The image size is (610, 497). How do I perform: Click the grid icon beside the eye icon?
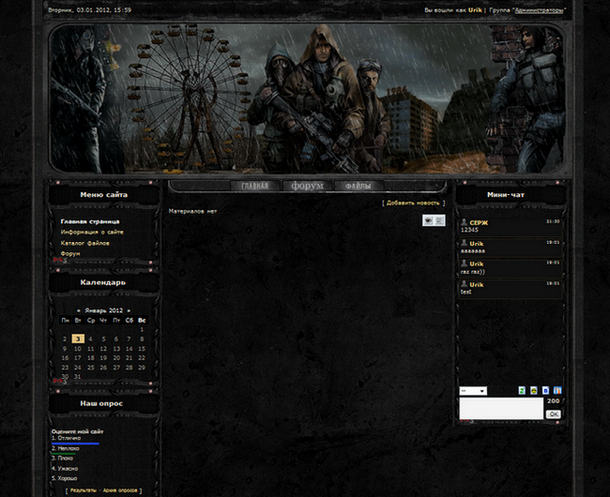point(440,220)
